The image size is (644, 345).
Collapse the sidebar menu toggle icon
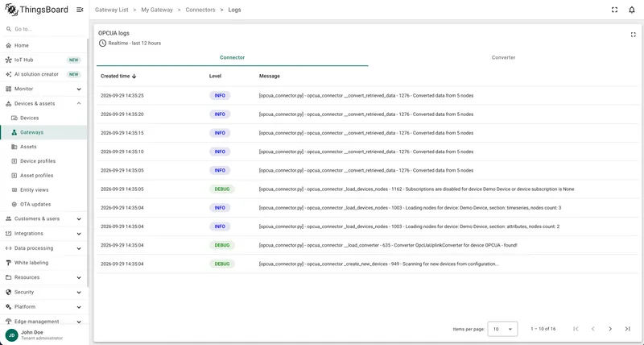point(80,10)
